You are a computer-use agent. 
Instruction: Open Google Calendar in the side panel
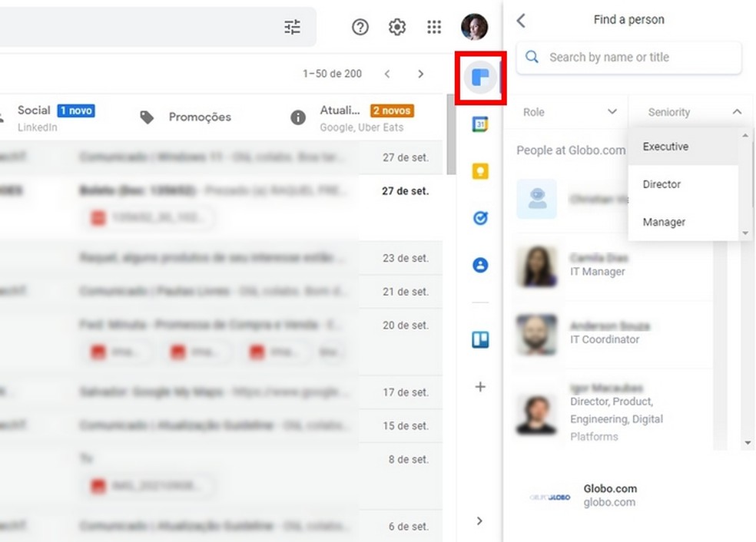point(479,124)
